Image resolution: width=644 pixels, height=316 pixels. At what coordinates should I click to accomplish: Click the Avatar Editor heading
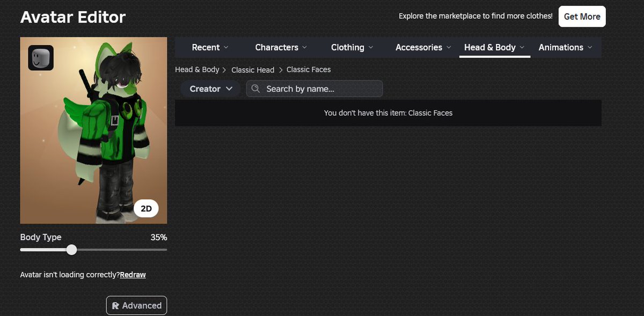(x=73, y=17)
